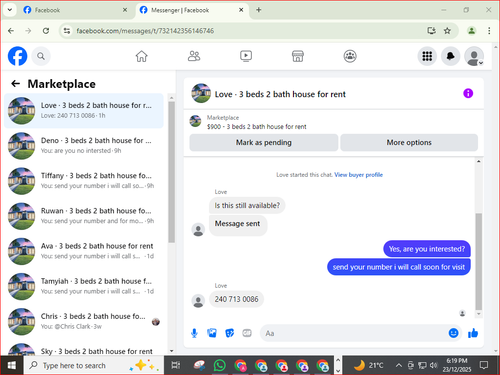Click the browser forward button
500x375 pixels.
click(28, 31)
